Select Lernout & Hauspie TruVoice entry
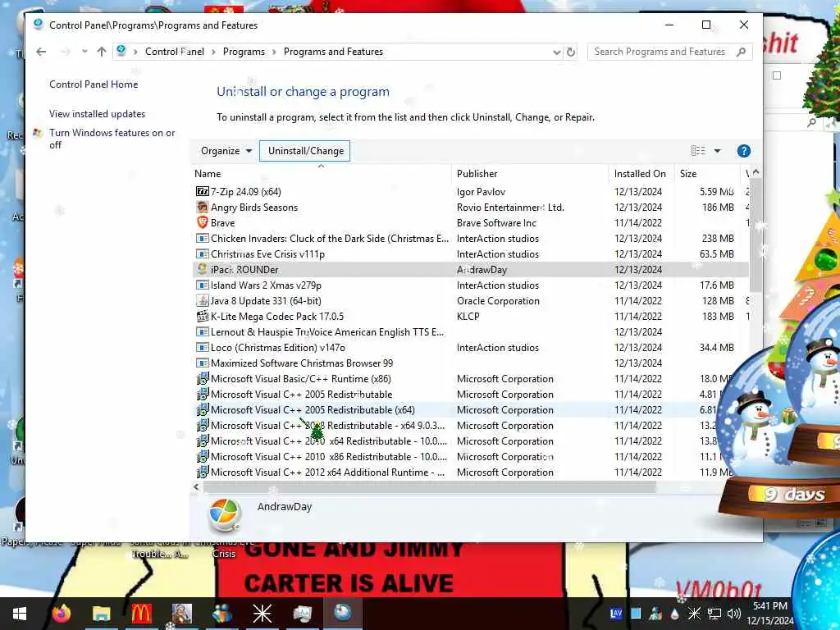 [x=470, y=331]
